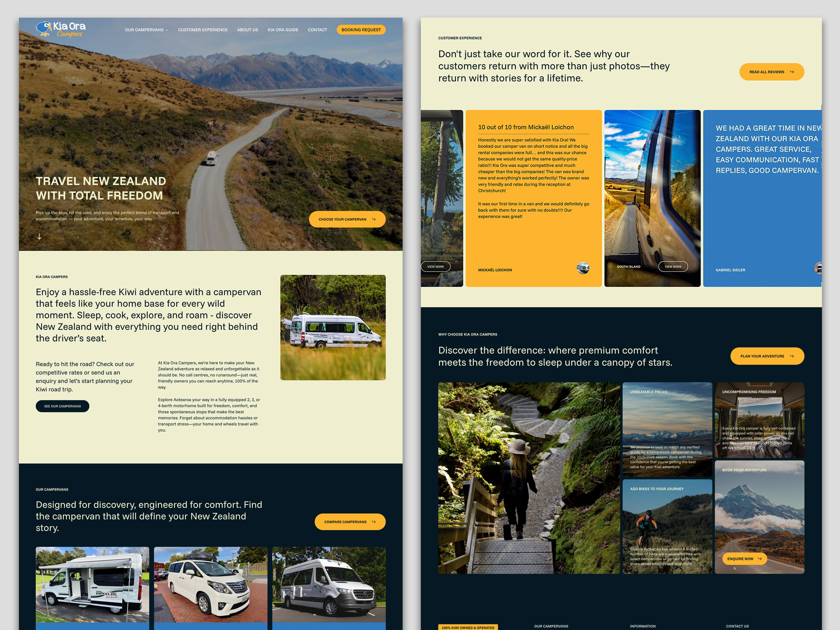Image resolution: width=840 pixels, height=630 pixels.
Task: Click View More on the South Island review
Action: 673,266
